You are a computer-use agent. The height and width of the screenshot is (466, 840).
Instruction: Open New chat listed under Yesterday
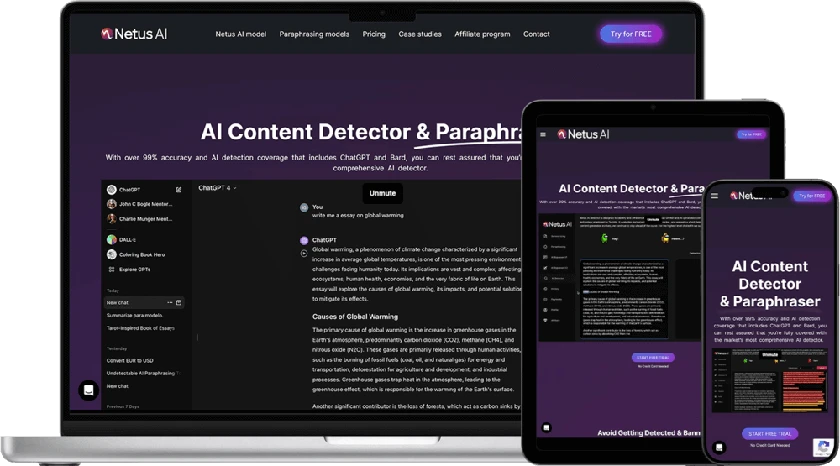click(x=117, y=386)
